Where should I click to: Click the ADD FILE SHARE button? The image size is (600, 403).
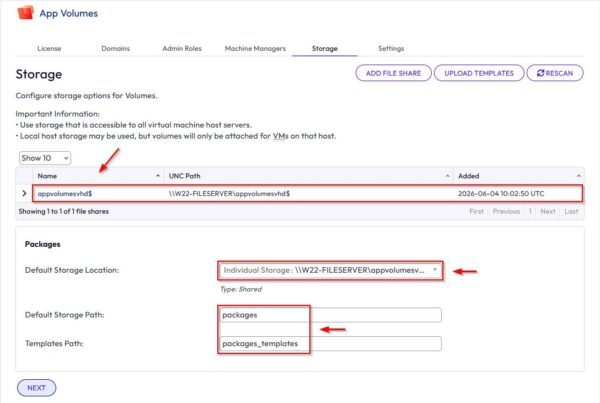coord(393,73)
